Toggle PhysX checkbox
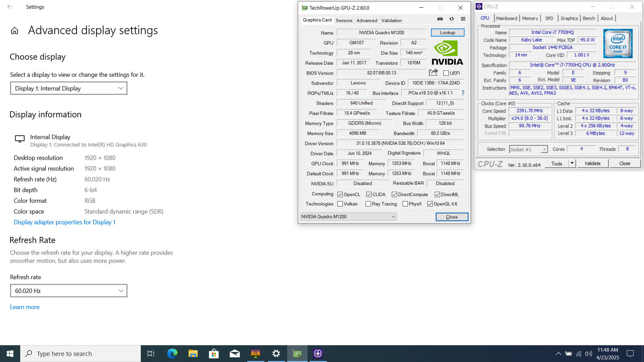The image size is (644, 362). coord(405,204)
